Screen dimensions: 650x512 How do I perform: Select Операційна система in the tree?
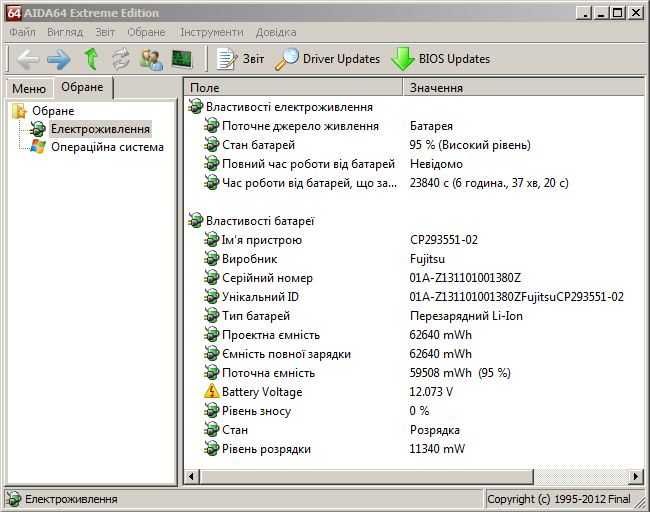(x=107, y=147)
